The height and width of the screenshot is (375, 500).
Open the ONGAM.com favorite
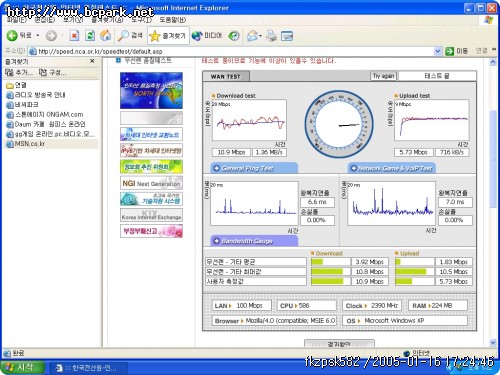tap(45, 115)
